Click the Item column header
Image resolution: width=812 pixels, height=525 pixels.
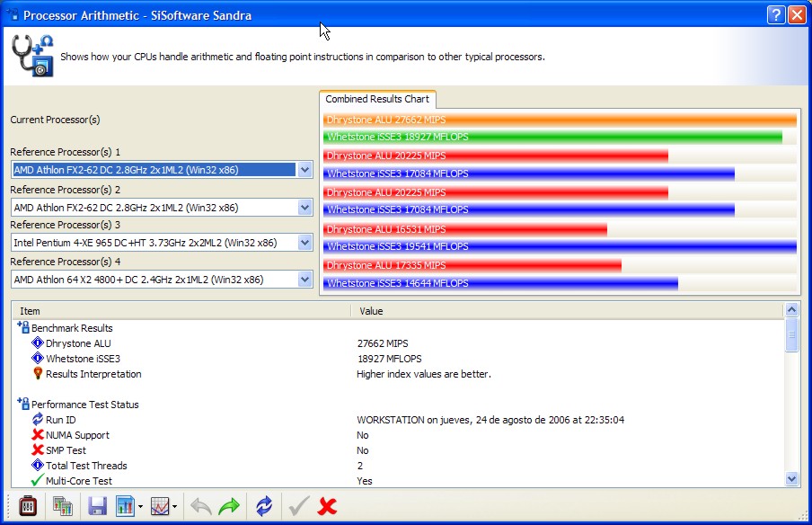point(181,311)
